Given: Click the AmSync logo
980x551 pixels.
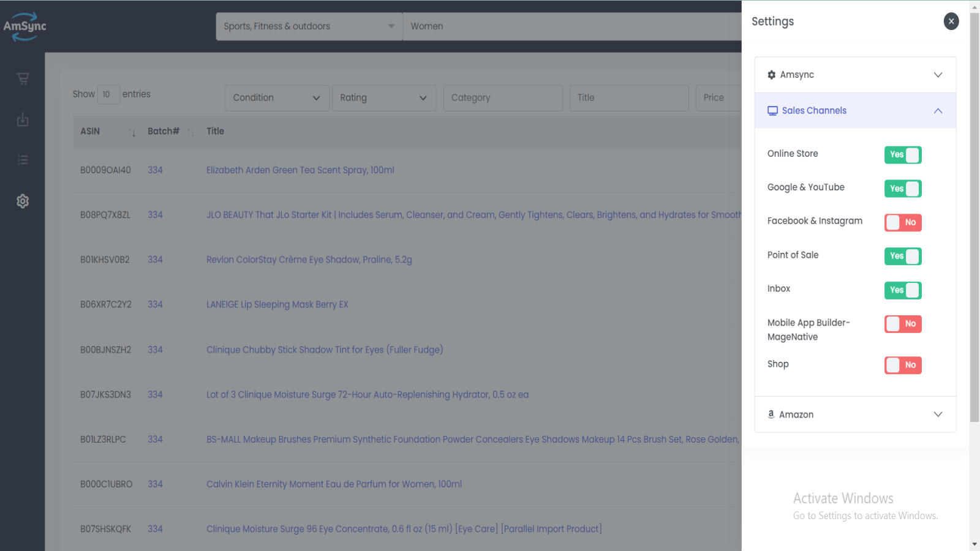Looking at the screenshot, I should pyautogui.click(x=24, y=26).
